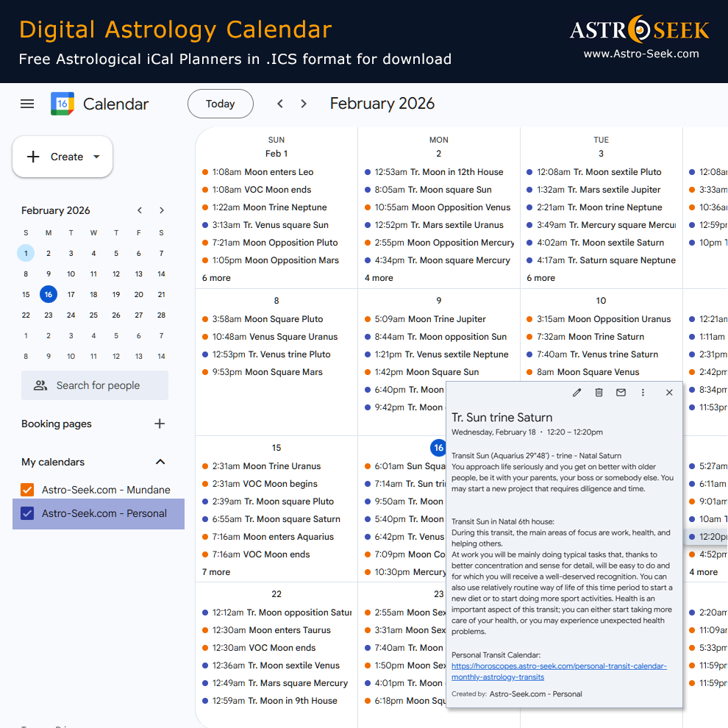Open the hamburger main menu

[x=27, y=104]
